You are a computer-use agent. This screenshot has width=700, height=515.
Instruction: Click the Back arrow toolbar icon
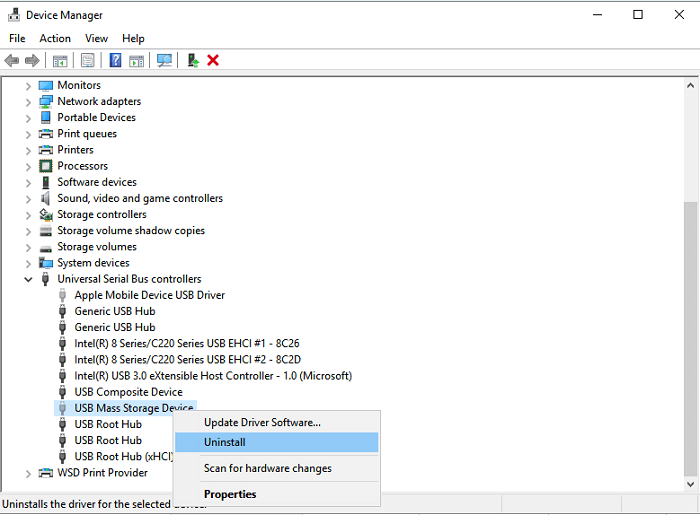click(x=12, y=61)
